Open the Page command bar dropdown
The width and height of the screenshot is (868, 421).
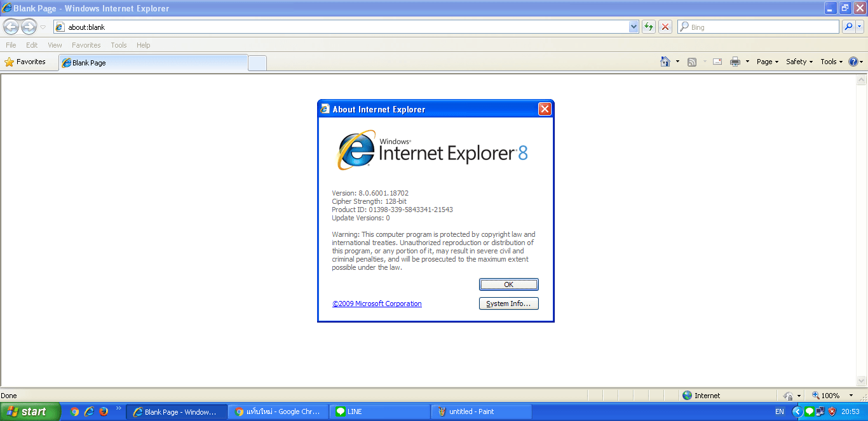click(768, 62)
